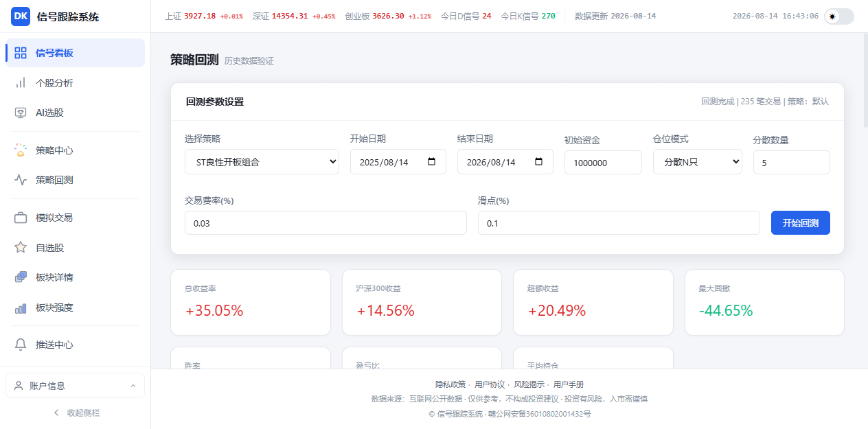868x429 pixels.
Task: Click the 推送中心 bell icon
Action: pyautogui.click(x=21, y=345)
